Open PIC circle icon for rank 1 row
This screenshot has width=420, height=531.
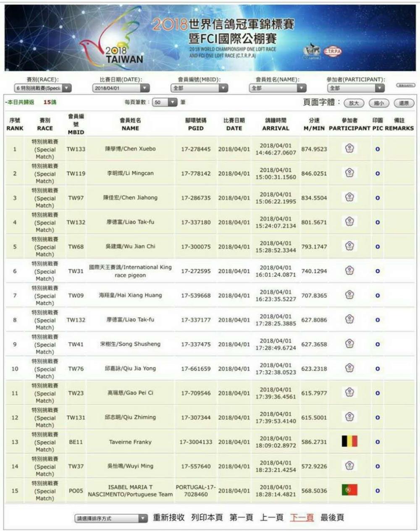point(378,149)
